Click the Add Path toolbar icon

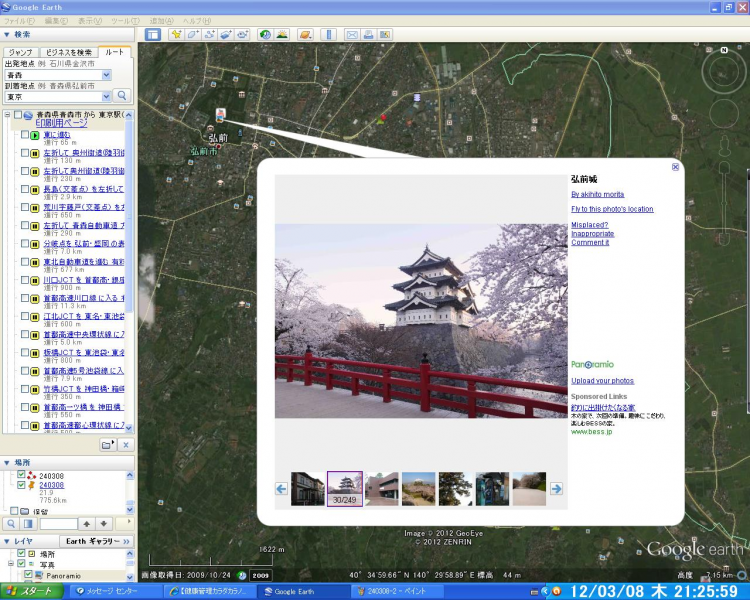coord(210,34)
